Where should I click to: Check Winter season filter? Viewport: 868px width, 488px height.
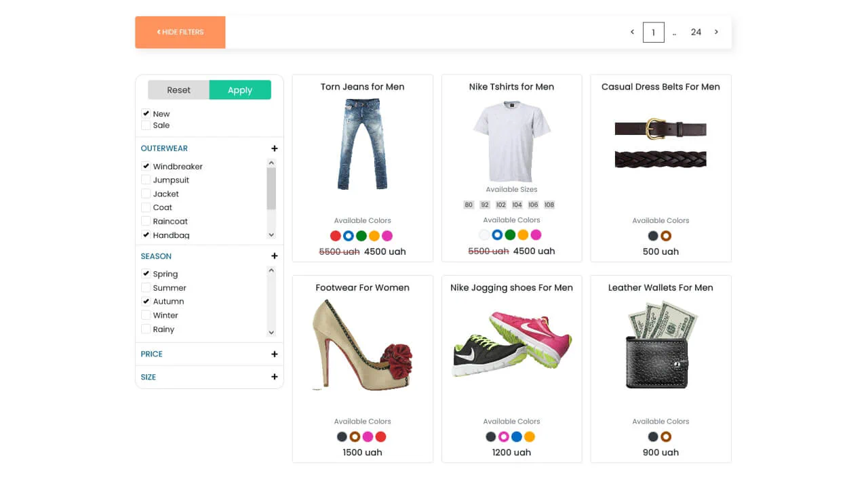146,315
